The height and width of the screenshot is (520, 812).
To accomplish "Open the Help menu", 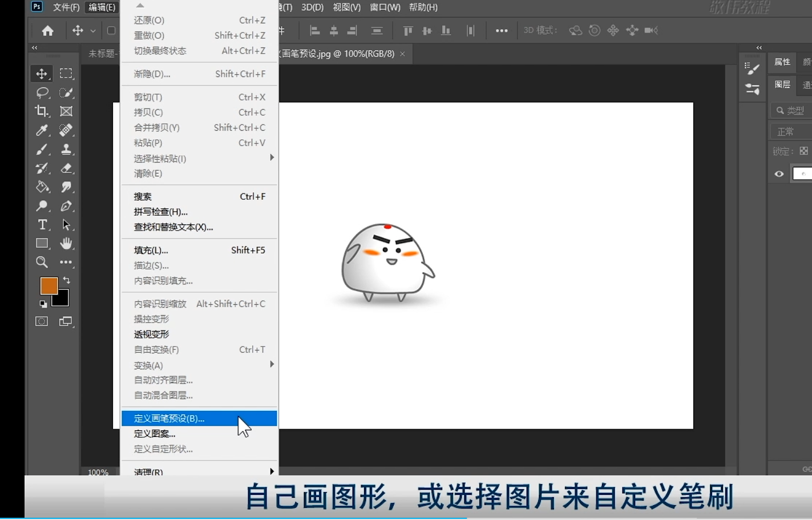I will (x=423, y=7).
